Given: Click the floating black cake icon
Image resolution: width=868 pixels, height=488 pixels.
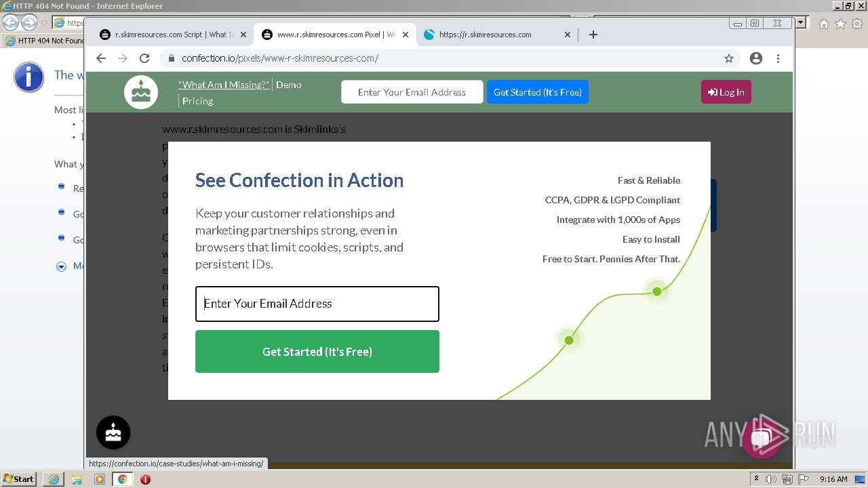Looking at the screenshot, I should [x=113, y=432].
